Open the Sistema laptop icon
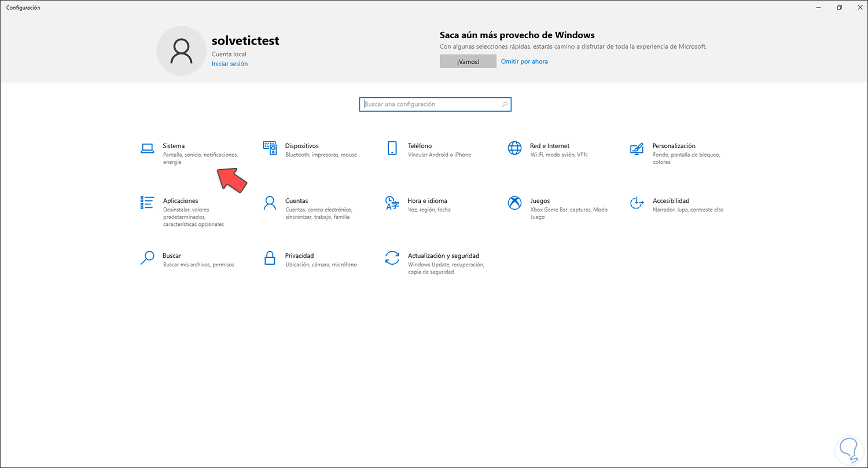Screen dimensions: 868x468 (148, 148)
